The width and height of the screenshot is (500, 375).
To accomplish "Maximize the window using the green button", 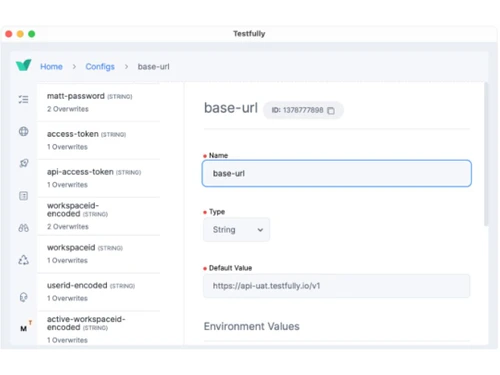I will click(32, 34).
